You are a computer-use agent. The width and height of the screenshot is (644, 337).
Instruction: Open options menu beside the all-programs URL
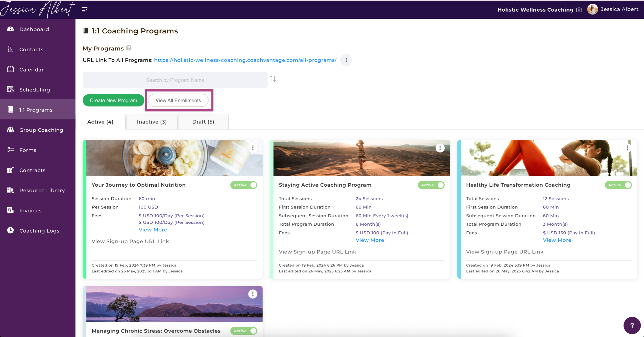[x=346, y=60]
